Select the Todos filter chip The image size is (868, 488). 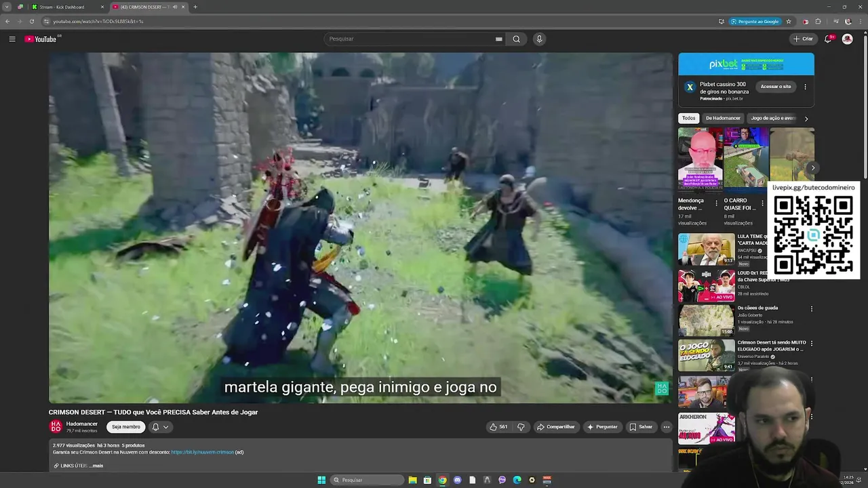(689, 118)
